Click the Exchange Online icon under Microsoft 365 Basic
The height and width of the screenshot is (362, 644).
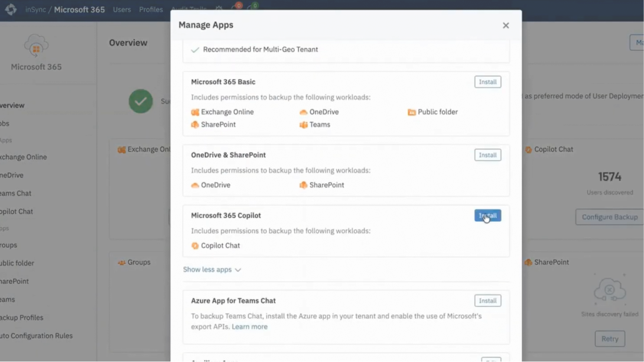pyautogui.click(x=195, y=112)
